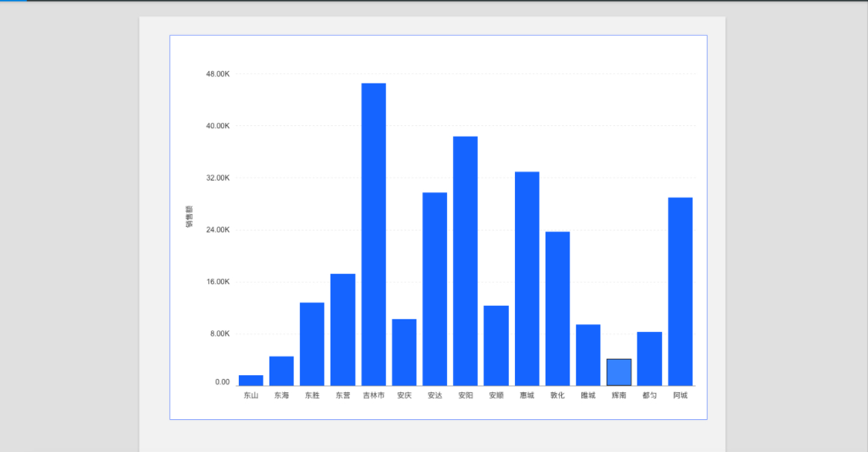The width and height of the screenshot is (868, 452).
Task: Click the x-axis label 东海
Action: (281, 395)
